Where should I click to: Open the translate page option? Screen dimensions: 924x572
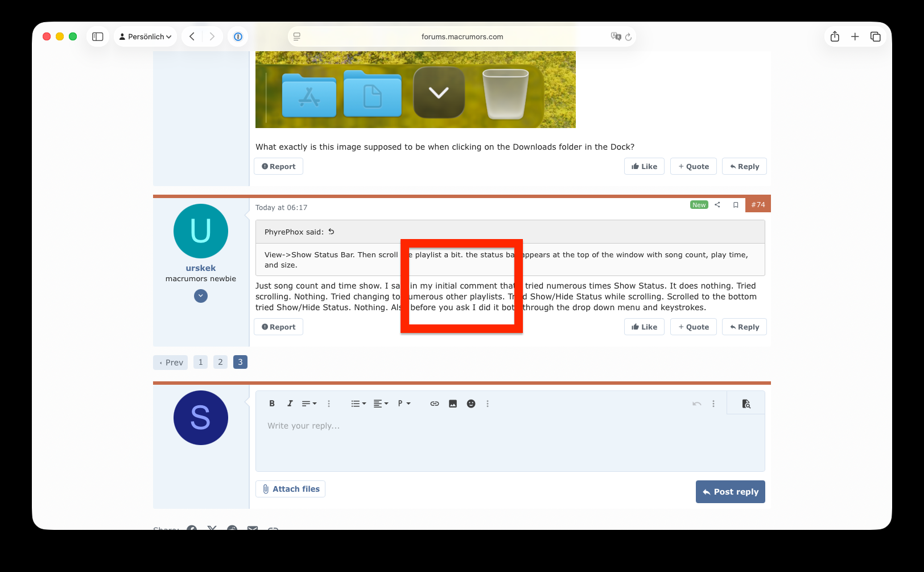[616, 36]
